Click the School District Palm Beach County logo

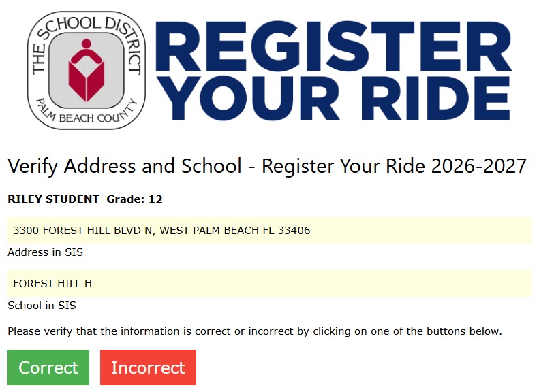pyautogui.click(x=87, y=70)
